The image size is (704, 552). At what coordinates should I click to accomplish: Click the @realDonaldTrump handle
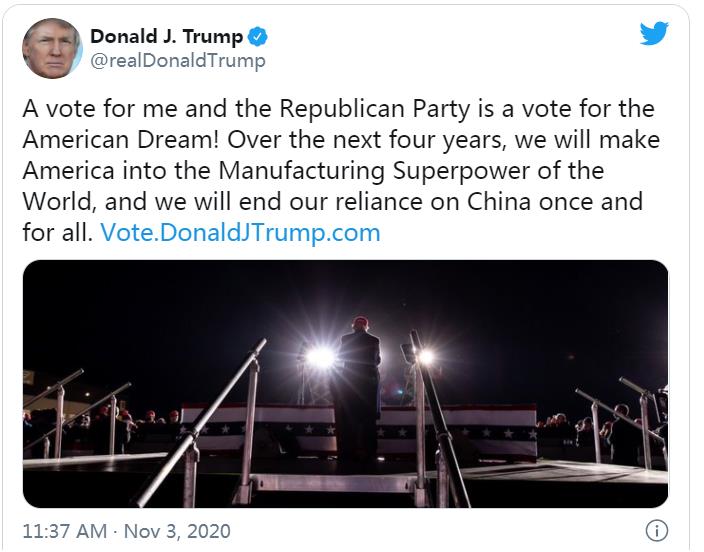click(178, 61)
